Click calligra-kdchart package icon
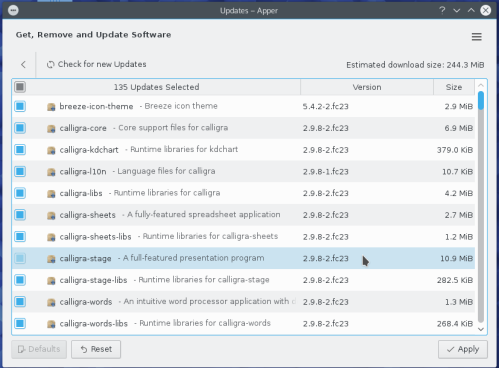The image size is (499, 368). [x=51, y=150]
